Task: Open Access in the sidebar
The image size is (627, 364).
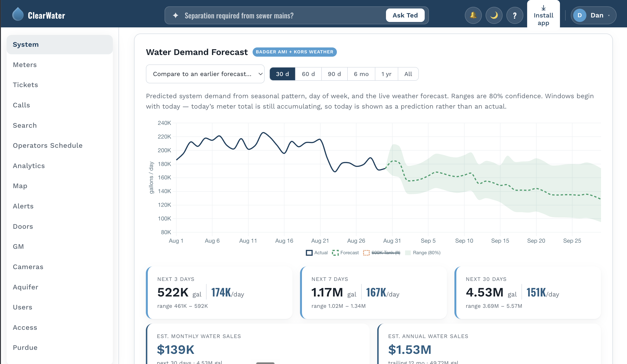Action: 60,327
